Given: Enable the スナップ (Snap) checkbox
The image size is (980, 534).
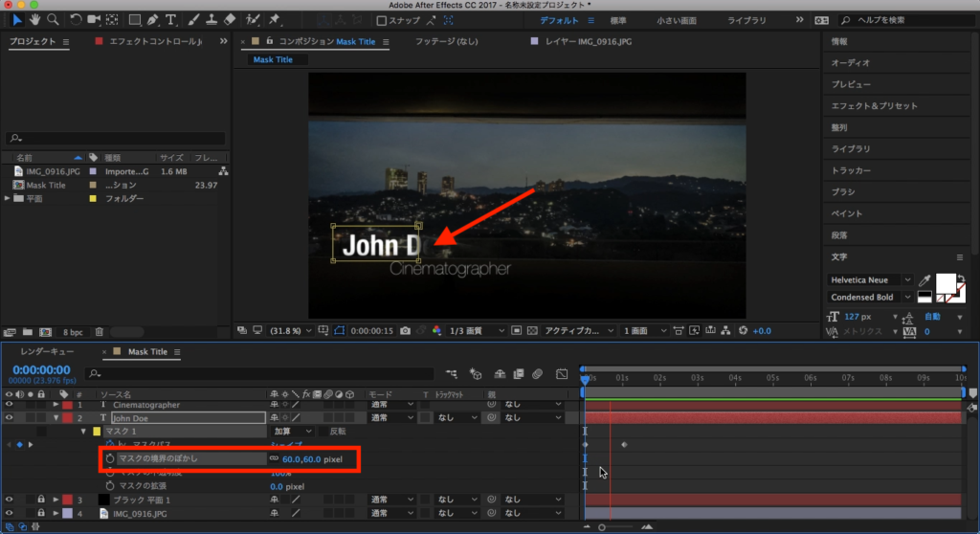Looking at the screenshot, I should 382,20.
